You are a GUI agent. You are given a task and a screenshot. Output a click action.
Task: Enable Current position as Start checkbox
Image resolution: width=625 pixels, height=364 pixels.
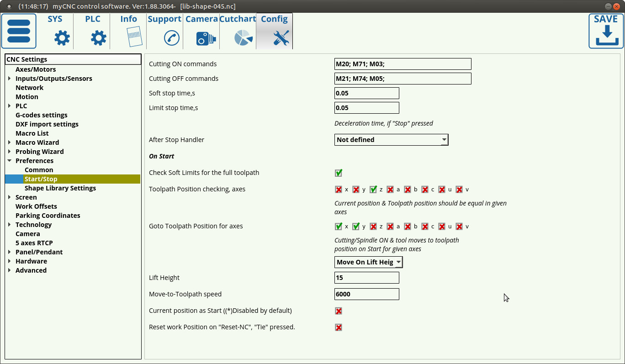[x=339, y=311]
